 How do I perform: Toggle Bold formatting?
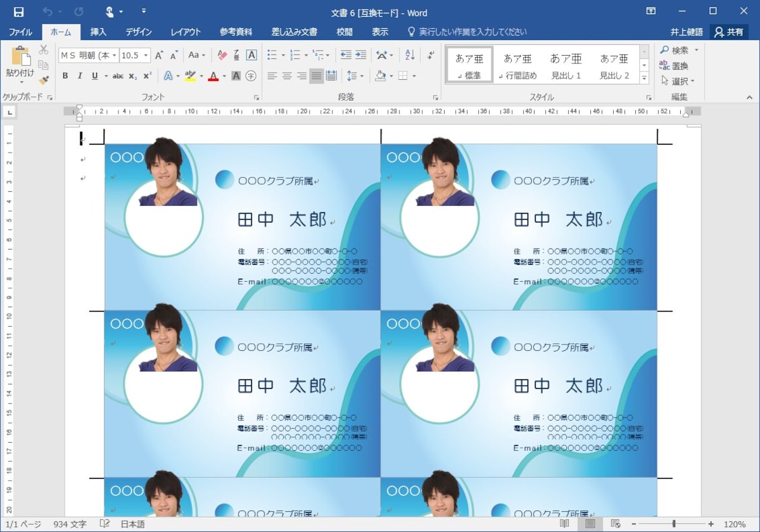[x=65, y=76]
